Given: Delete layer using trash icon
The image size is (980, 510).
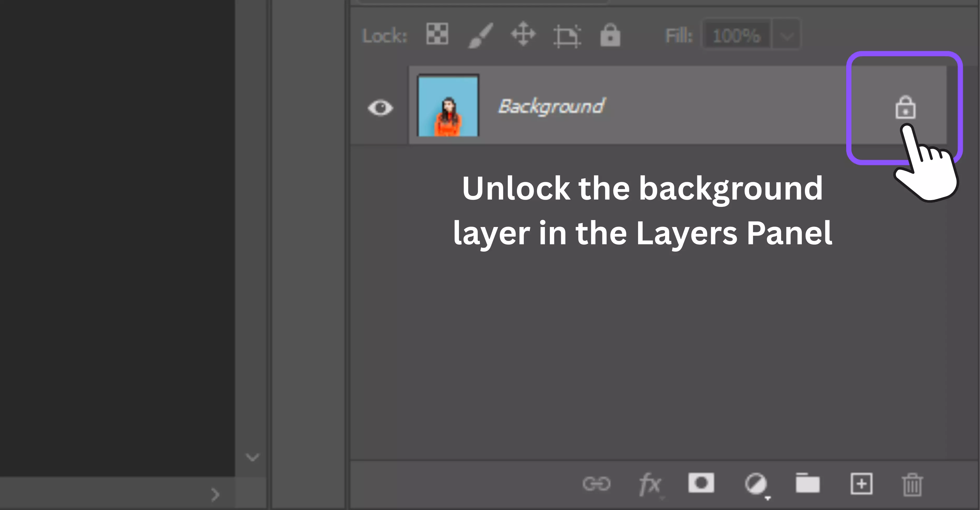Looking at the screenshot, I should click(912, 484).
